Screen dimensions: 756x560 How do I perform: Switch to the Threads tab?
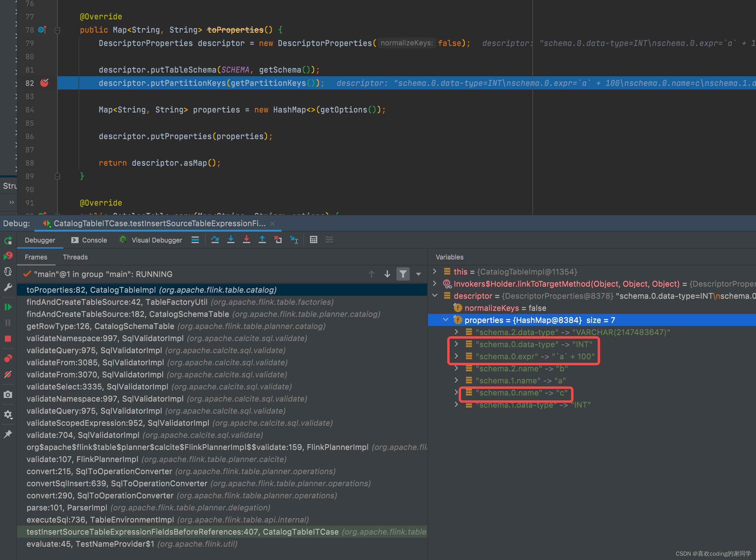(75, 257)
